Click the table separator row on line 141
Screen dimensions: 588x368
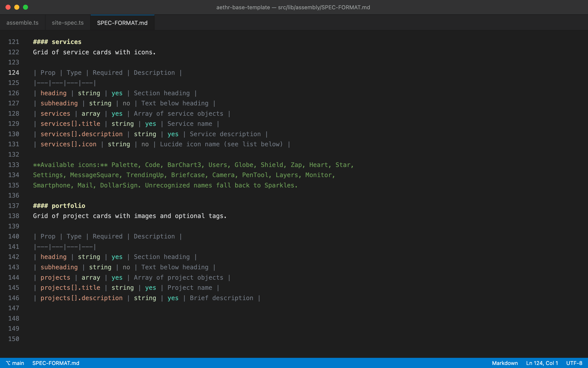coord(65,247)
